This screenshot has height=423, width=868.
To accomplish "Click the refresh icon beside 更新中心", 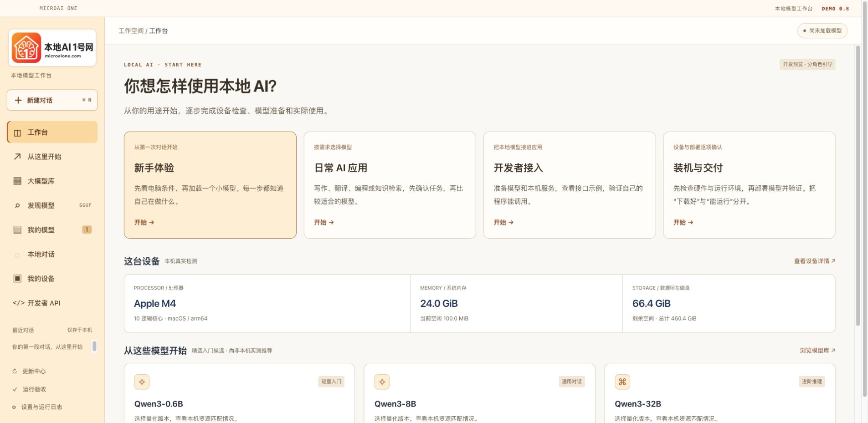I will pos(15,371).
